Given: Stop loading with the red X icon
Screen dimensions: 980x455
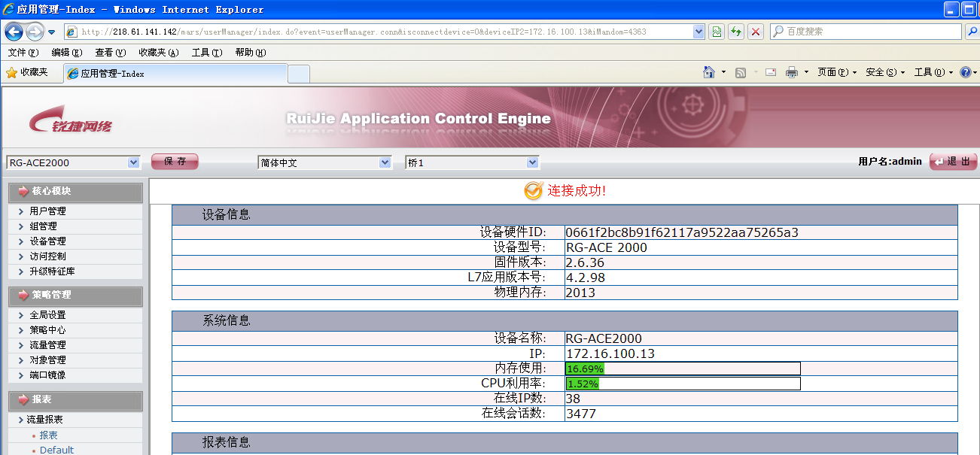Looking at the screenshot, I should click(756, 32).
